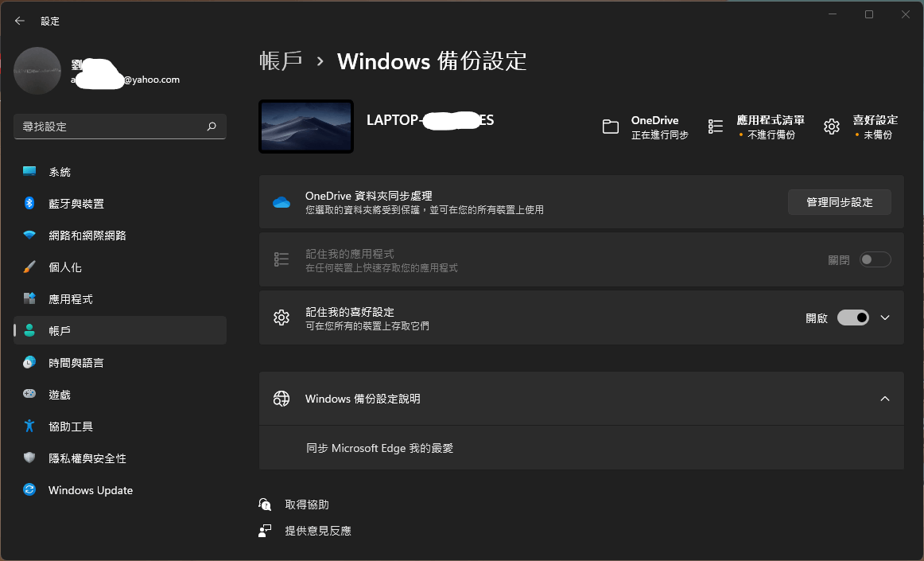924x561 pixels.
Task: Click the 系統 monitor icon
Action: tap(29, 171)
